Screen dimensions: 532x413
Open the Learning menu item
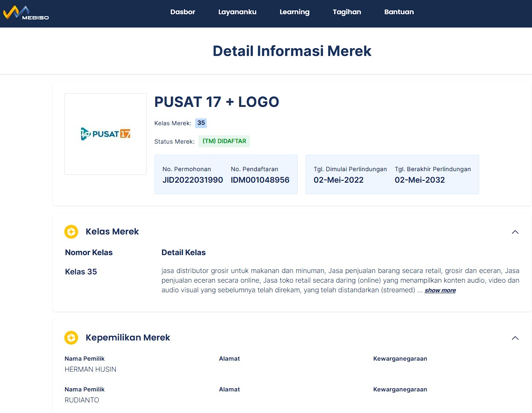pos(294,12)
